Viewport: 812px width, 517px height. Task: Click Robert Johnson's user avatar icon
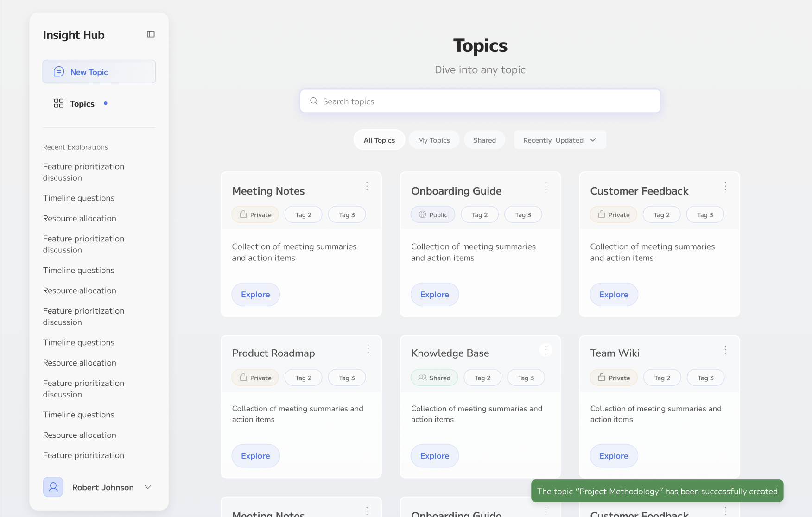53,487
